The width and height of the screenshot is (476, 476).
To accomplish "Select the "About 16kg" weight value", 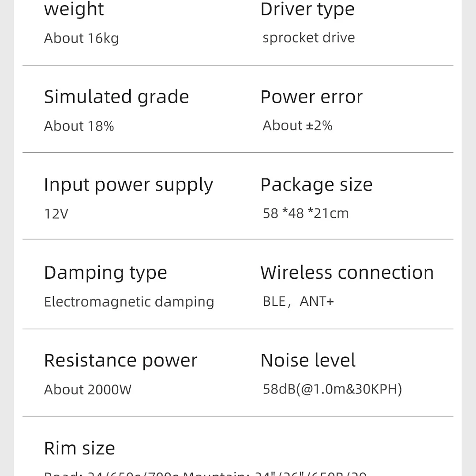I will click(x=81, y=38).
